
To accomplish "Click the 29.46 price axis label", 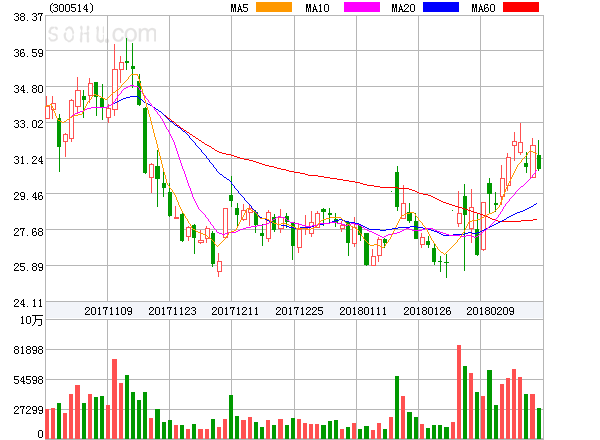I will 28,196.
